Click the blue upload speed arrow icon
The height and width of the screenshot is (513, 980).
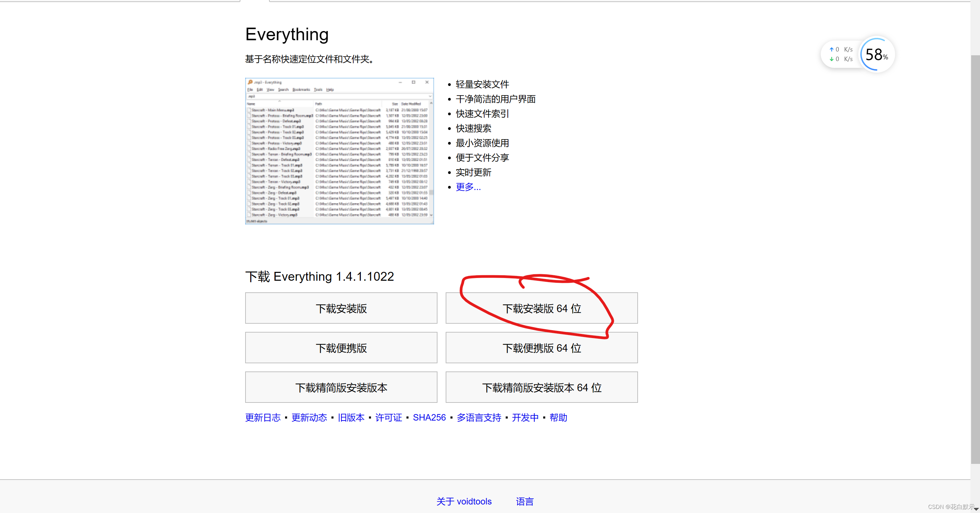(x=832, y=49)
